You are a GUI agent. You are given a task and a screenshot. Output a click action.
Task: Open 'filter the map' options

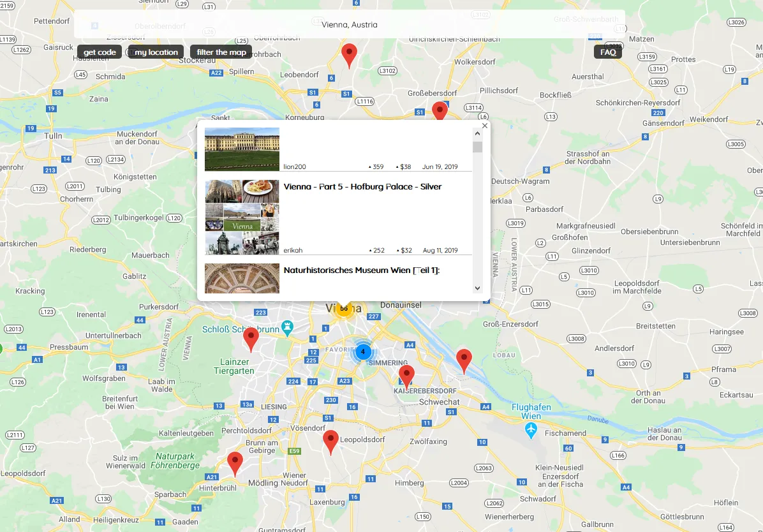click(221, 52)
